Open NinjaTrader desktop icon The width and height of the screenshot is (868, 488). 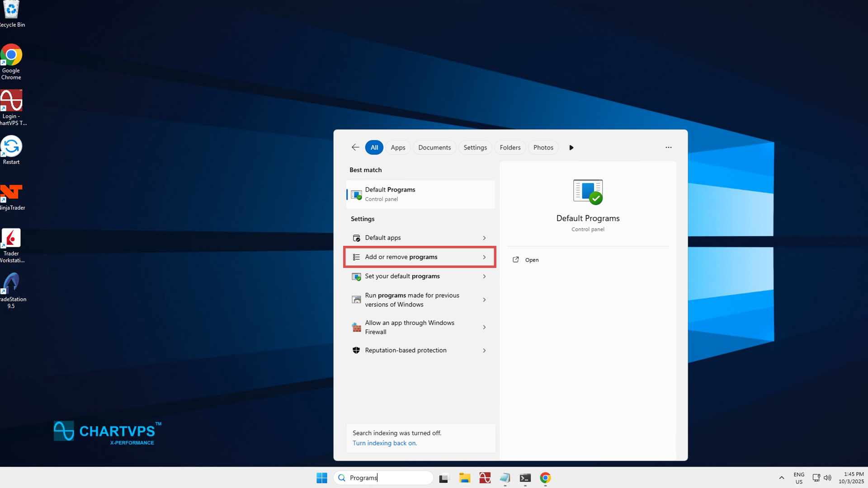click(11, 193)
